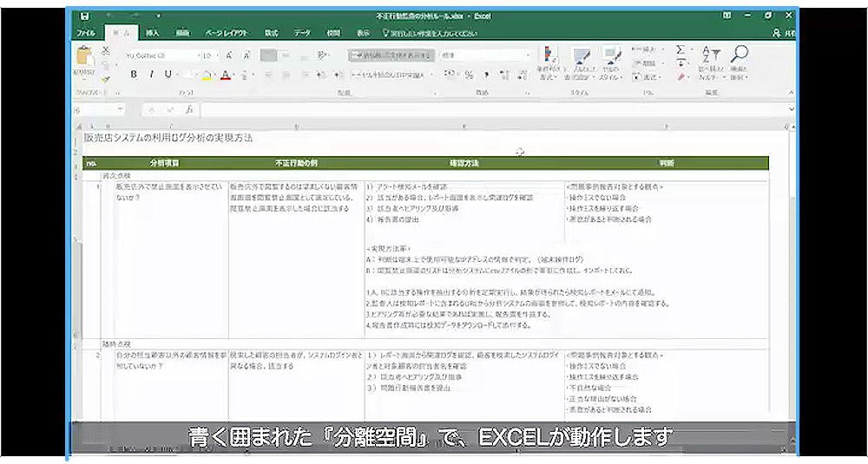Decrease font size with small A icon

pyautogui.click(x=247, y=56)
